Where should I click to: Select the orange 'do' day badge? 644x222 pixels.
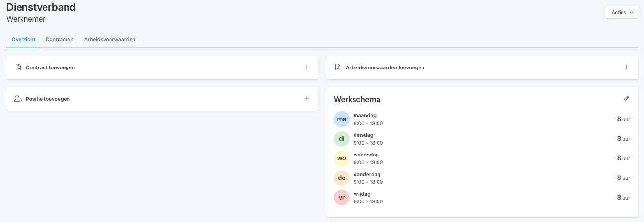(x=342, y=178)
